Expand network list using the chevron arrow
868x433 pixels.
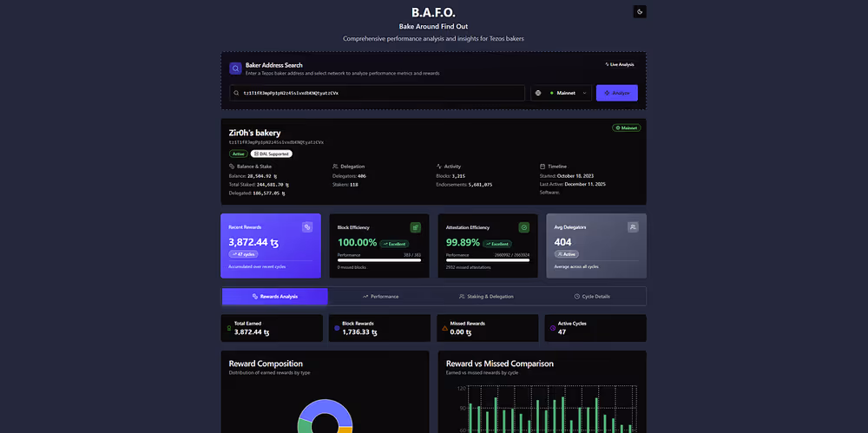pos(584,93)
